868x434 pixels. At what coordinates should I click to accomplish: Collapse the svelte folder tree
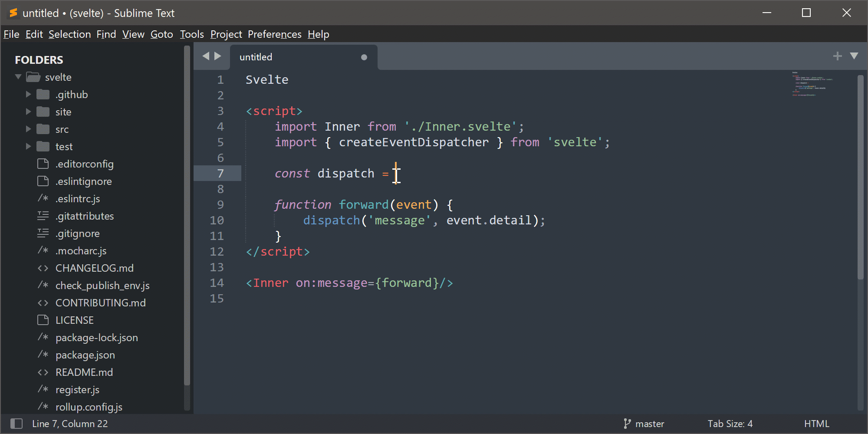pyautogui.click(x=18, y=77)
